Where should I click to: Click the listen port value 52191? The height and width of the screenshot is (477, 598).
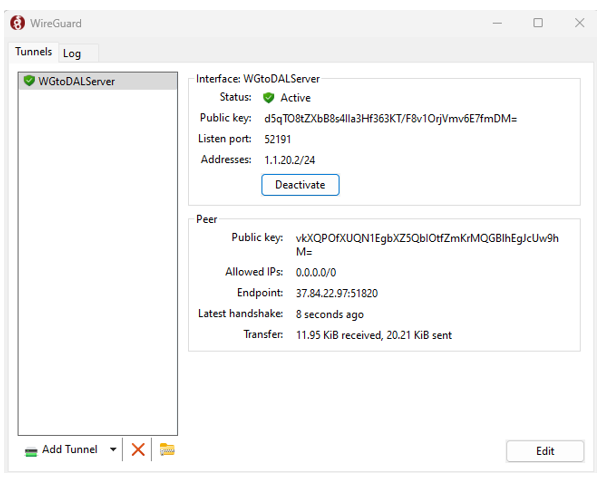click(x=278, y=139)
